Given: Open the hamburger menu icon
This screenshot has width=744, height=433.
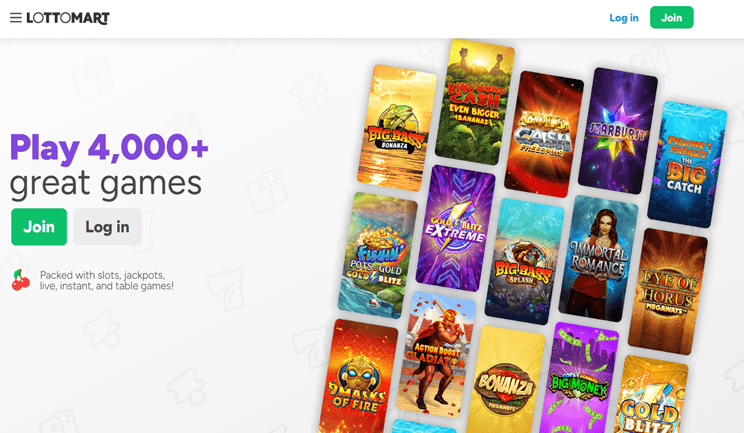Looking at the screenshot, I should tap(16, 18).
